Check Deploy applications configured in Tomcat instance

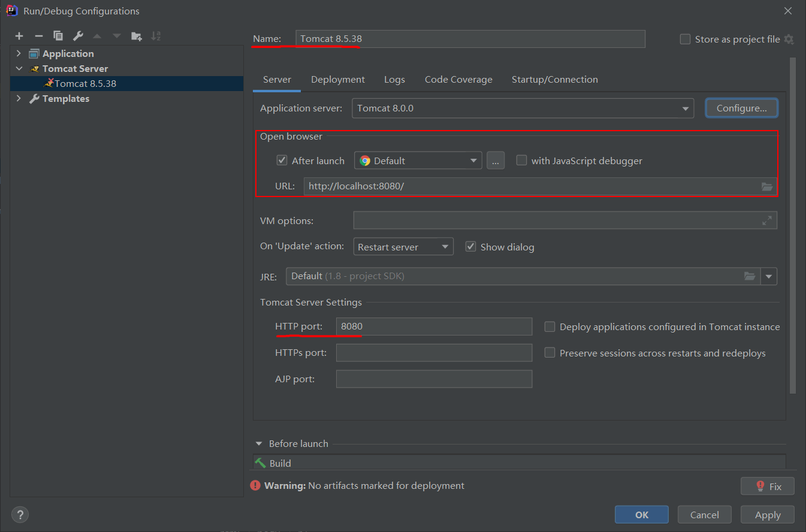click(550, 327)
